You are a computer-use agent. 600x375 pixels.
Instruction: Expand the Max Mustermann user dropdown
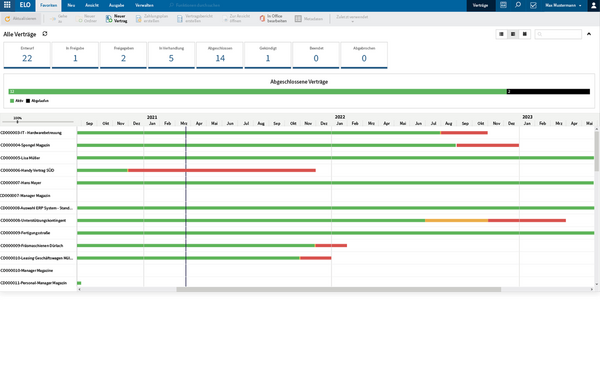click(x=563, y=5)
